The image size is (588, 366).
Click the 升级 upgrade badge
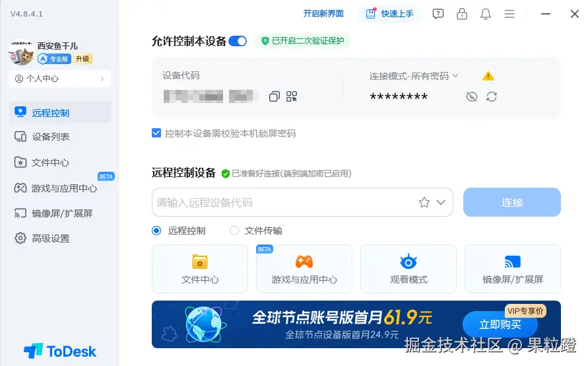coord(82,59)
